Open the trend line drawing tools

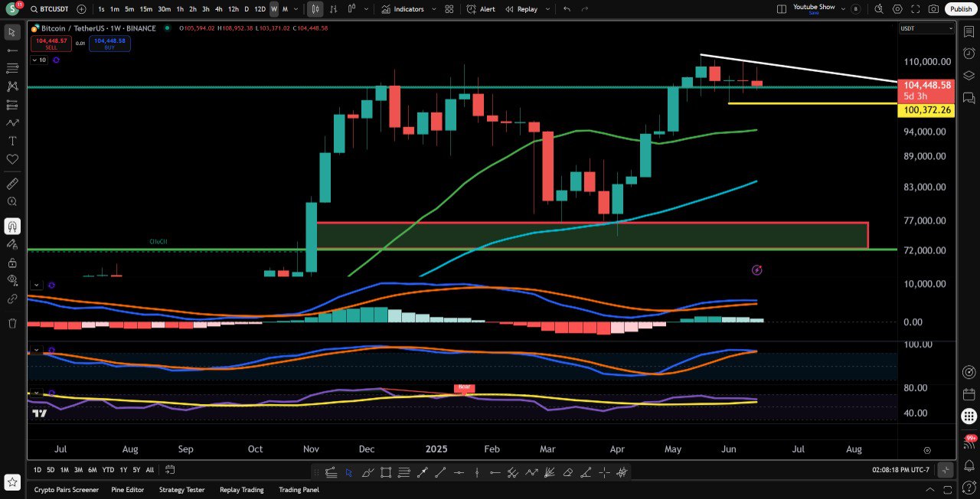(12, 51)
